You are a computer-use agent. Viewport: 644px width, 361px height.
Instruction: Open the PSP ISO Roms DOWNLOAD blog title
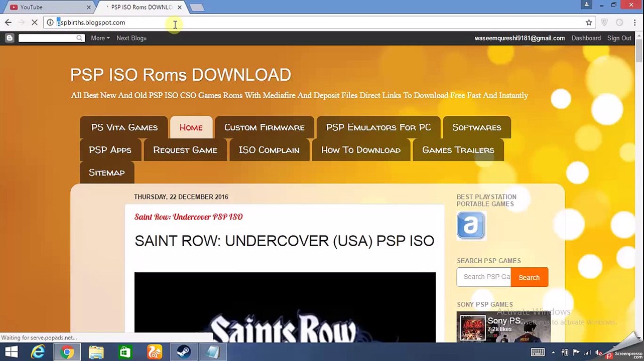[181, 75]
